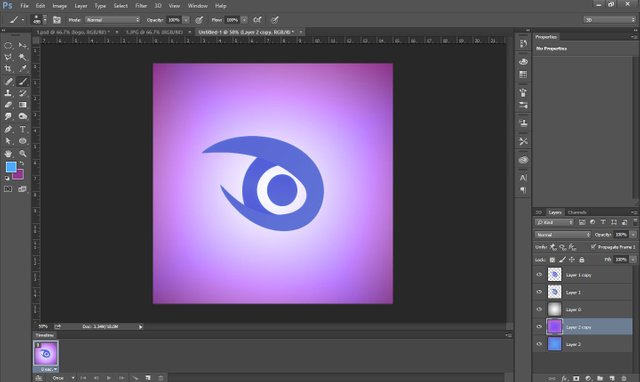Open the brush Mode dropdown set to Normal

coord(112,20)
